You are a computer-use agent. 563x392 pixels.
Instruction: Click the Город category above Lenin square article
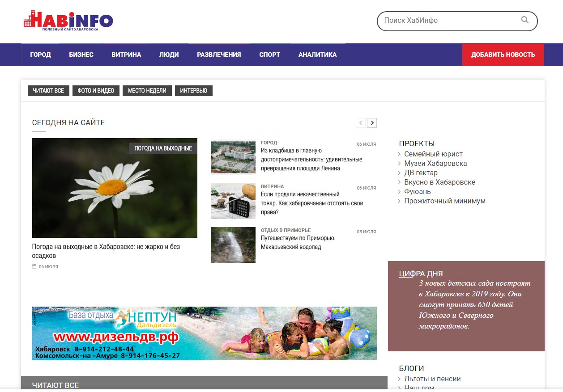[269, 143]
